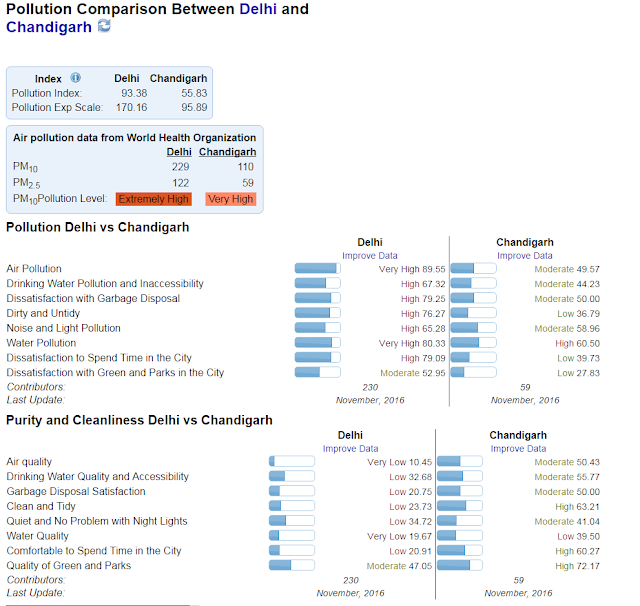Click Moderate 49.57 Chandigarh value
640x606 pixels.
pos(567,269)
